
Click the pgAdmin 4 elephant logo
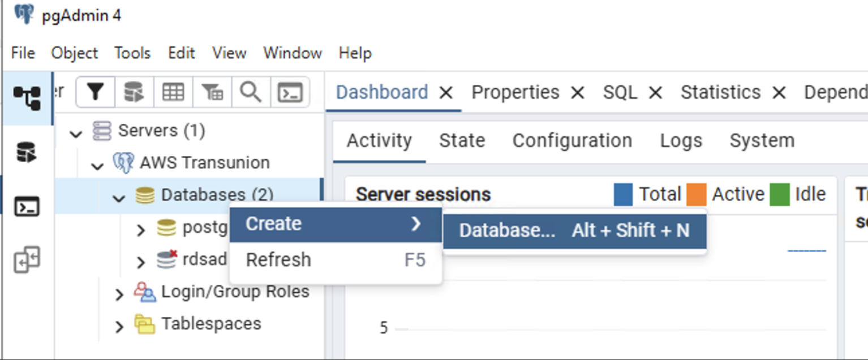point(23,14)
